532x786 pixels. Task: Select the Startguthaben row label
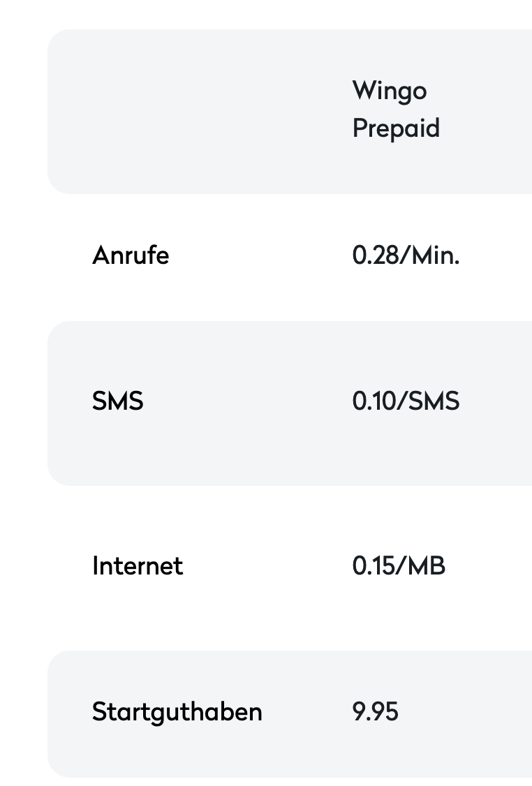177,712
